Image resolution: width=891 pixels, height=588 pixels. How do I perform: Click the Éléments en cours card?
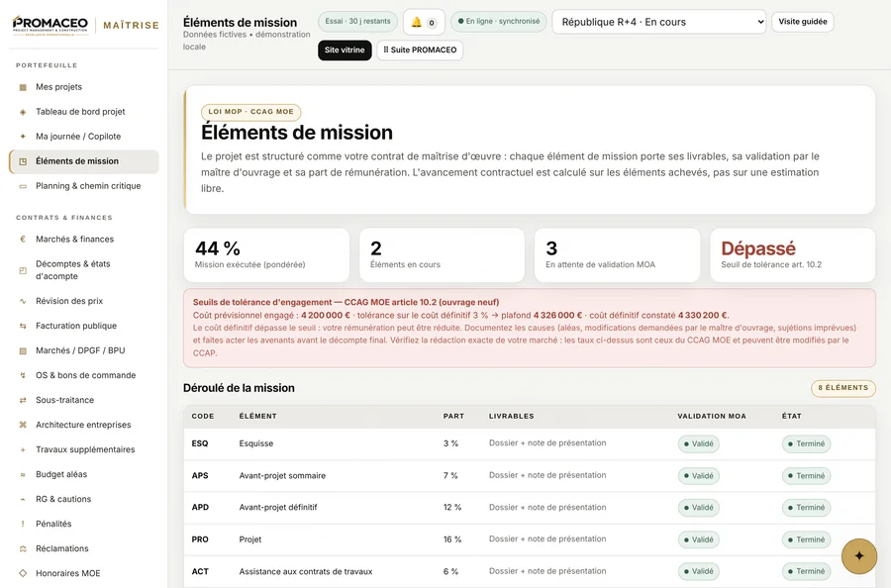point(442,255)
